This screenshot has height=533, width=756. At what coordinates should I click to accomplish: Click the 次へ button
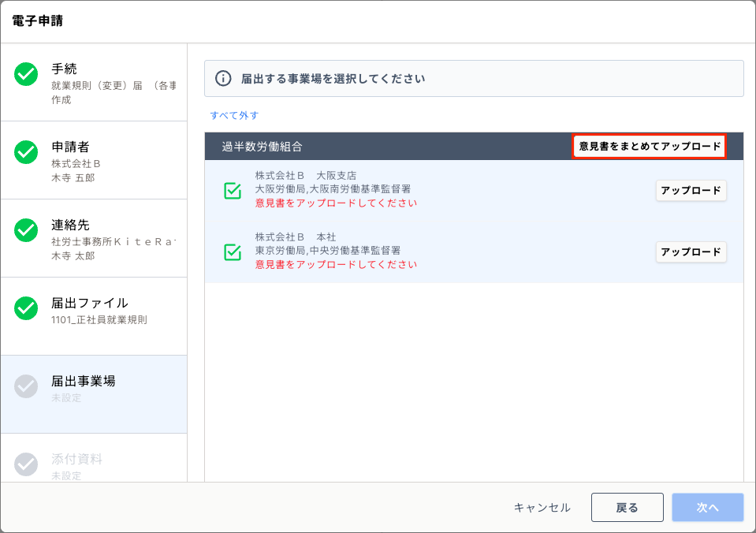click(708, 508)
